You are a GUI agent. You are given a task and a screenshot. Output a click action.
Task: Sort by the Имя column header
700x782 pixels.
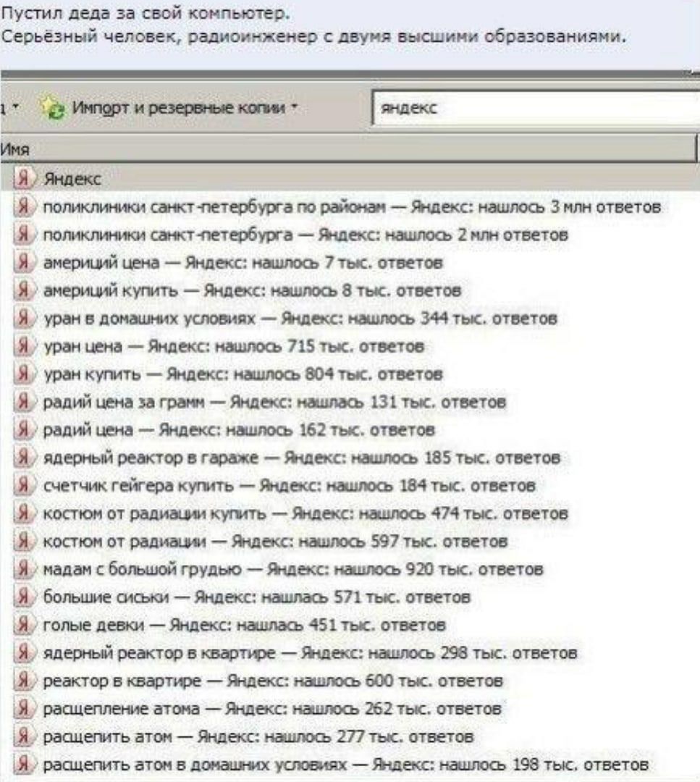click(349, 148)
